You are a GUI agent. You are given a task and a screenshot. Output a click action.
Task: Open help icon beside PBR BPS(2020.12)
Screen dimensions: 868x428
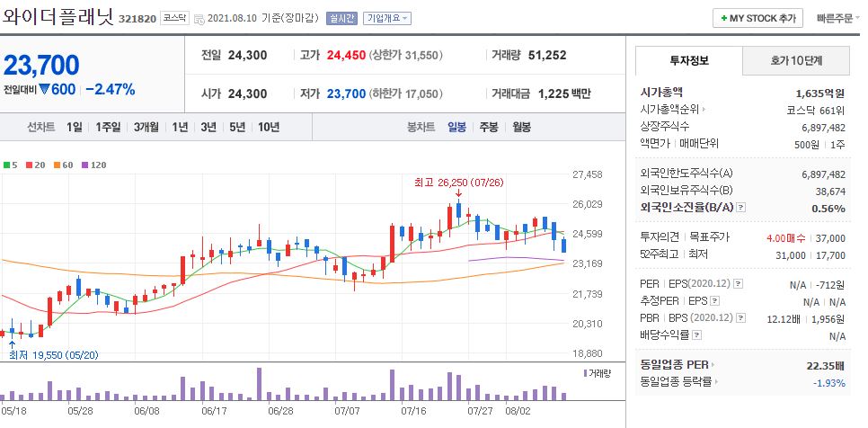point(741,318)
